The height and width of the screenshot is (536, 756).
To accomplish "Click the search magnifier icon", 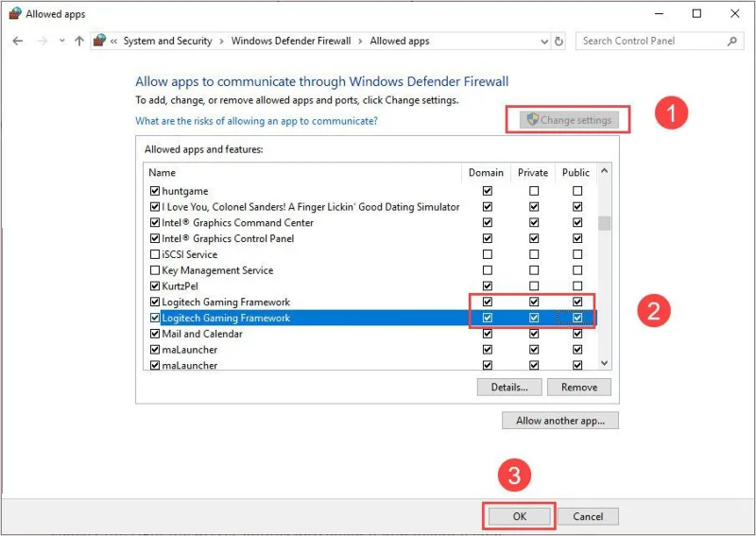I will click(x=731, y=41).
